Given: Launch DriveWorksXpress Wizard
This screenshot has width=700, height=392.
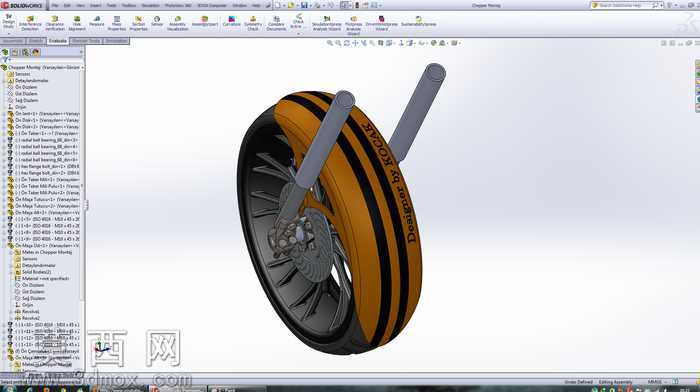Looking at the screenshot, I should click(x=382, y=23).
